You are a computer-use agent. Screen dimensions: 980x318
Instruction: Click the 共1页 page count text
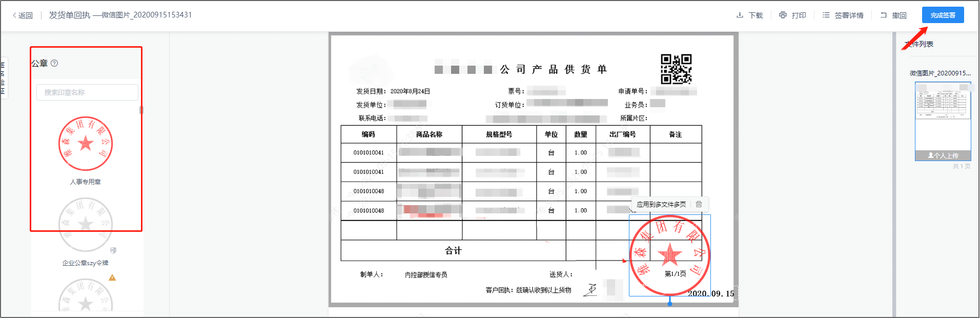961,166
